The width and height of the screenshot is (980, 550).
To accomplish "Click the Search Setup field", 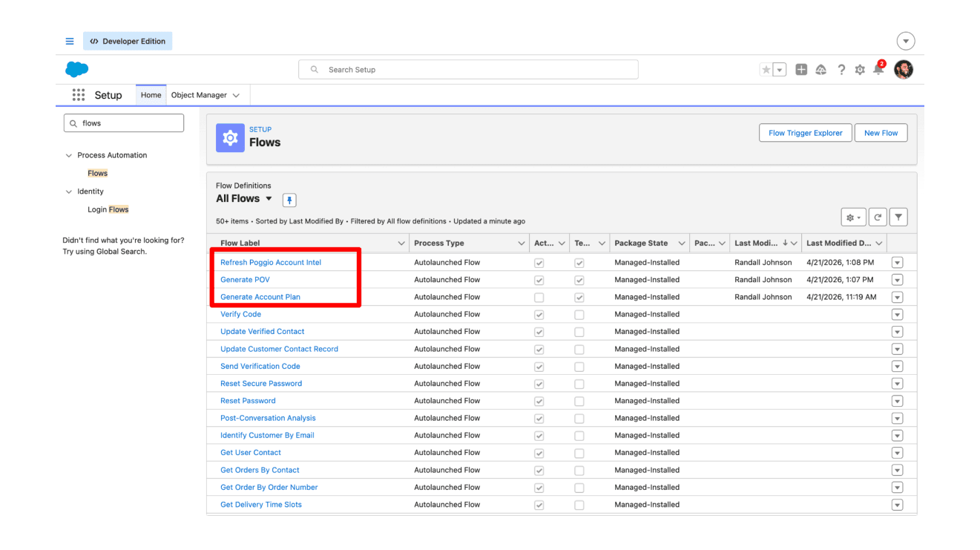I will pos(468,70).
